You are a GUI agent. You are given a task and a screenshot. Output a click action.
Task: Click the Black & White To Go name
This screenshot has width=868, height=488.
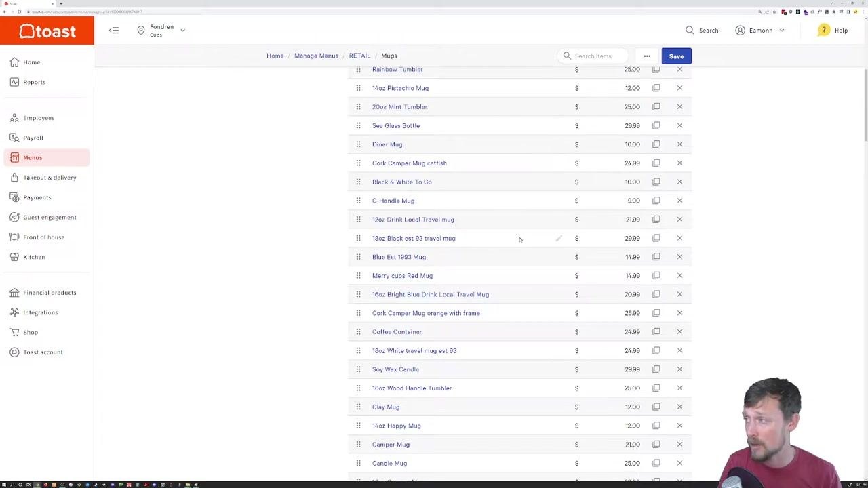tap(402, 182)
